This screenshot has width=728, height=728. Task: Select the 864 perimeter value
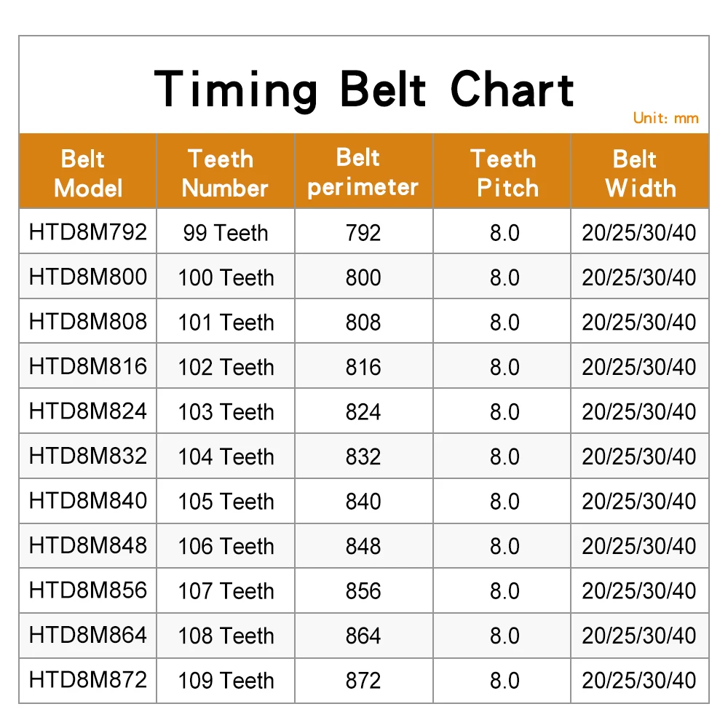(x=363, y=636)
